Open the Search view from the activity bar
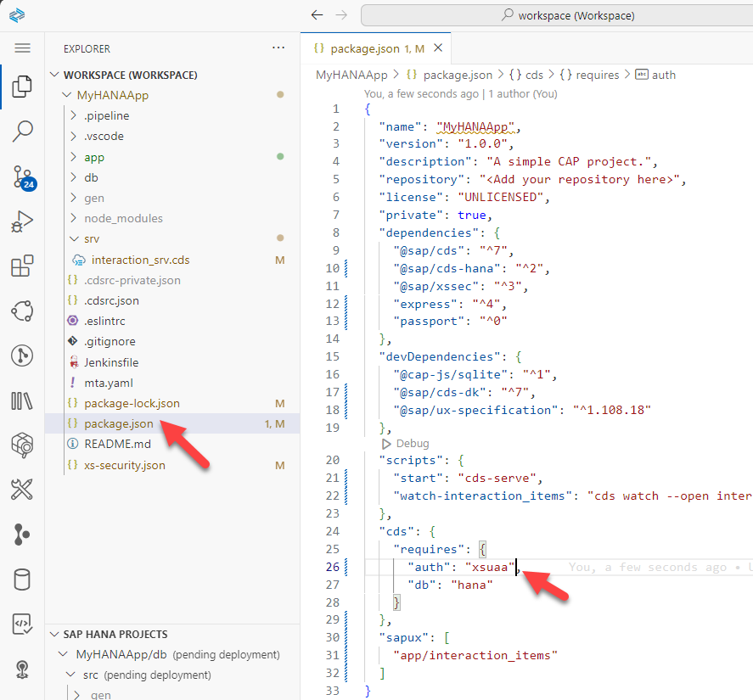The width and height of the screenshot is (753, 700). (x=23, y=131)
